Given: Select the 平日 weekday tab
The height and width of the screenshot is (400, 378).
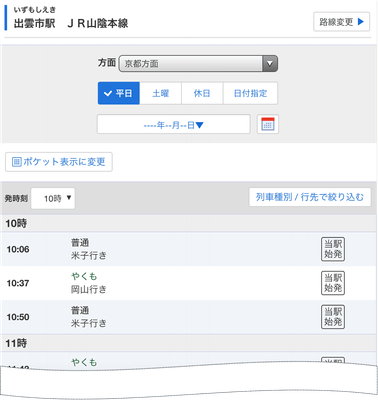Looking at the screenshot, I should click(x=119, y=93).
